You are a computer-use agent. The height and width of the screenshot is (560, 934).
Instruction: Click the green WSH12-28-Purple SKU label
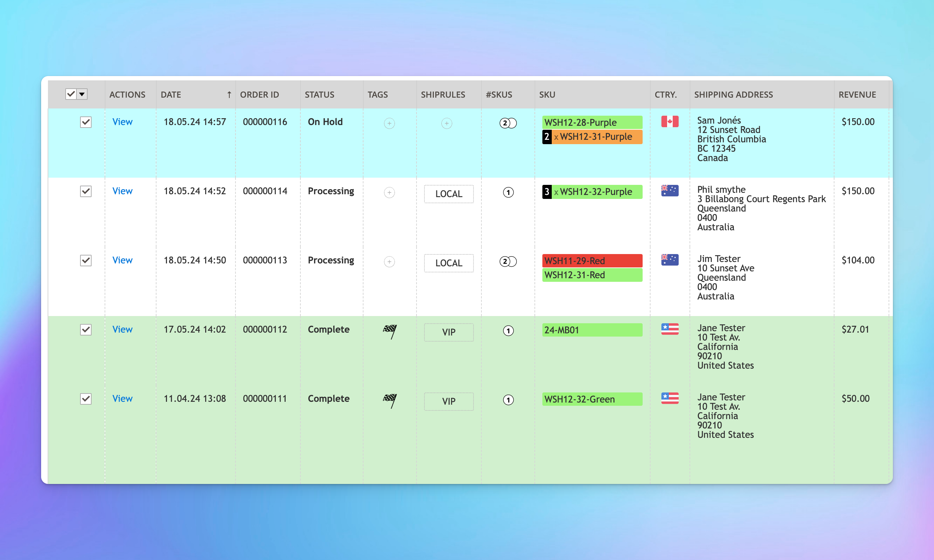coord(592,122)
